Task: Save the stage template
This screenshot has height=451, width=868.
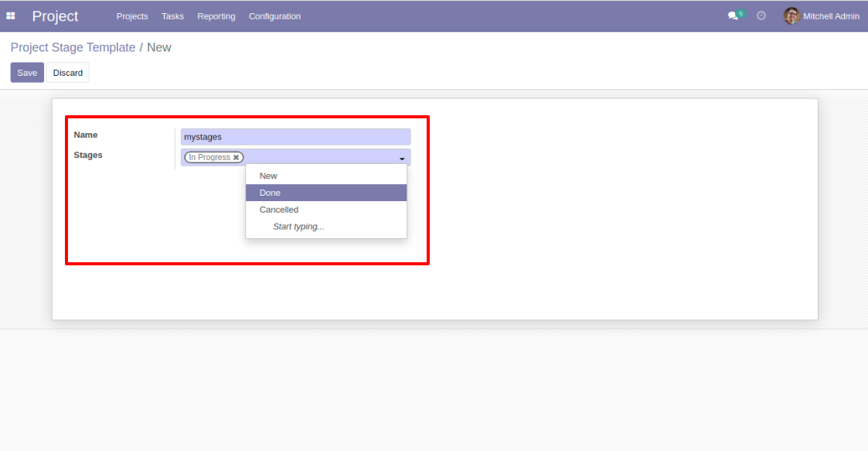Action: [x=27, y=73]
